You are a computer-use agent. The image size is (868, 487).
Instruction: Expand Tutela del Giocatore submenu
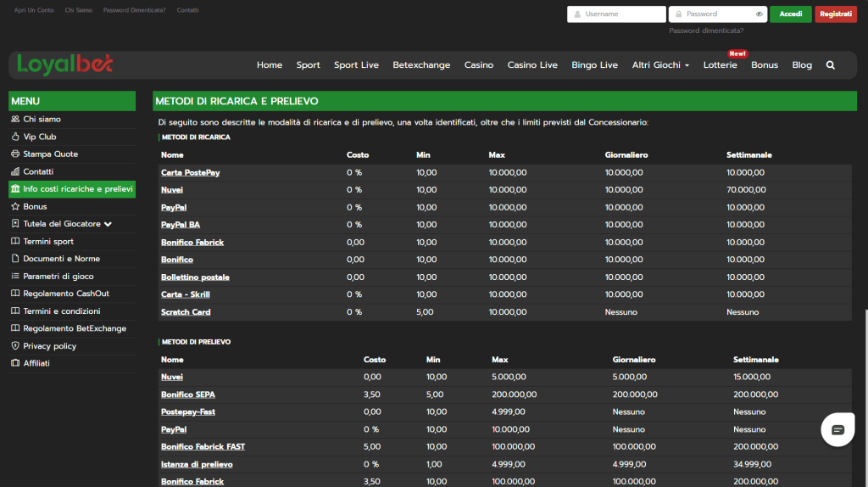tap(107, 224)
